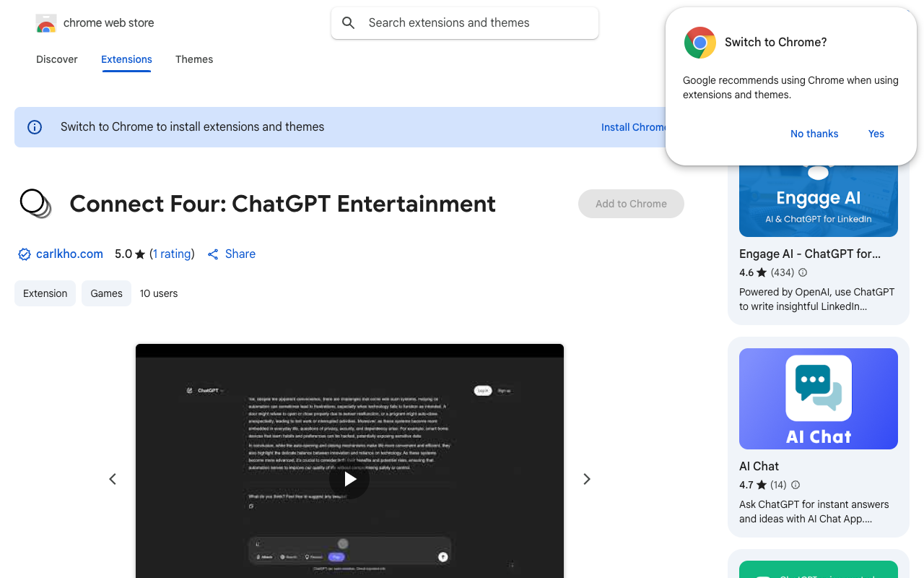Click Add to Chrome
The height and width of the screenshot is (578, 924).
(631, 204)
